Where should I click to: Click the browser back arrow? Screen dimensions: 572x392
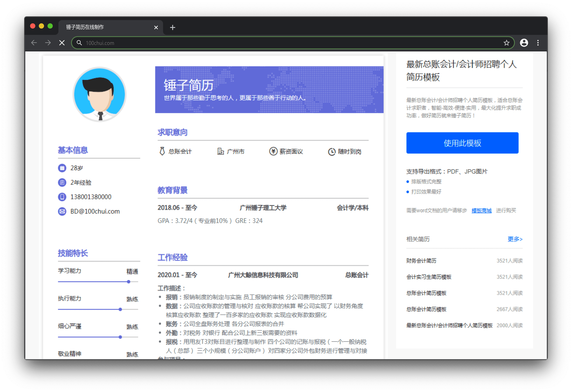coord(34,43)
